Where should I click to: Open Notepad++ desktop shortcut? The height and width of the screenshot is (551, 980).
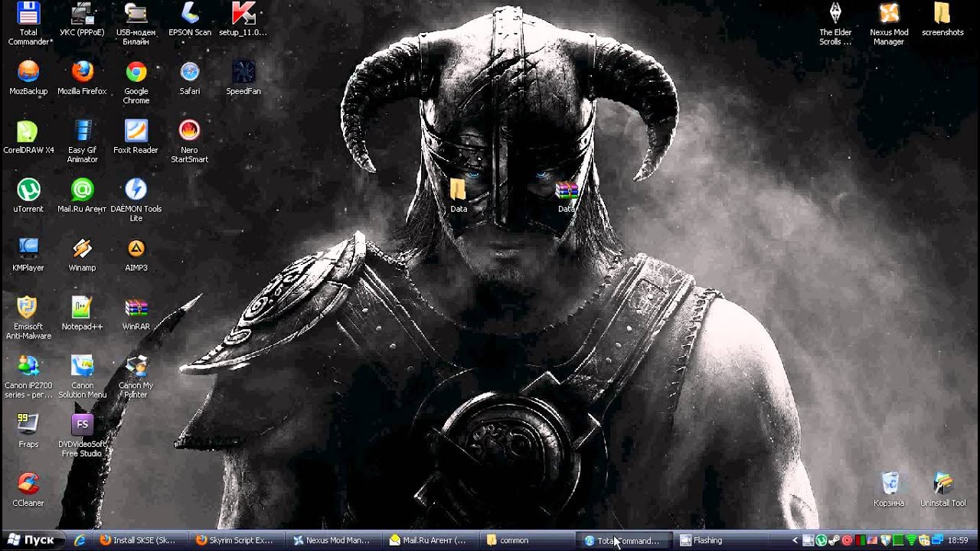(x=82, y=313)
